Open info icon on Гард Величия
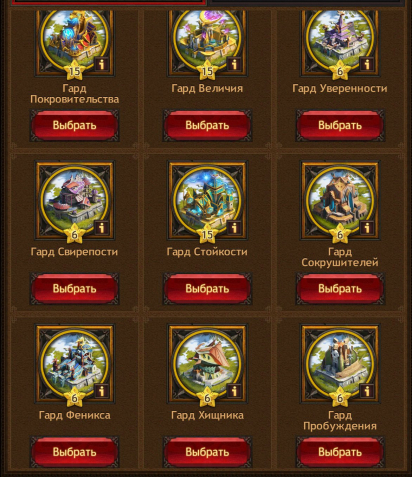Viewport: 412px width, 477px height. [x=234, y=64]
